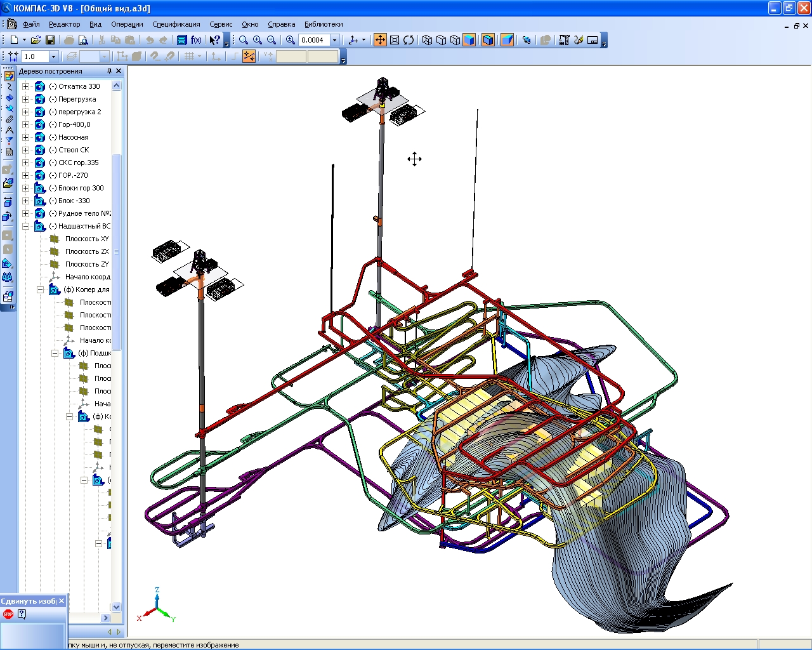Open the help question icon in bottom panel

pyautogui.click(x=22, y=614)
